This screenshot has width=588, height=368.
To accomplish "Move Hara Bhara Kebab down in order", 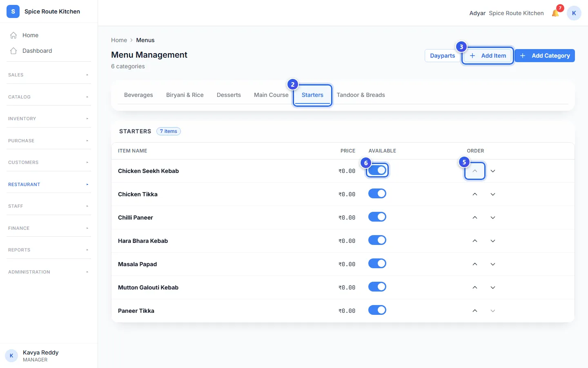I will [x=493, y=241].
